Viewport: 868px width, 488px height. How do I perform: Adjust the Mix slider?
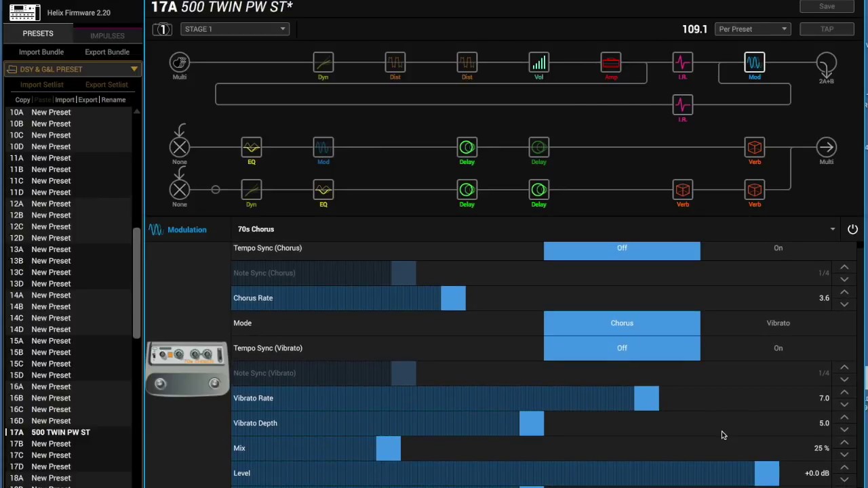pos(389,449)
